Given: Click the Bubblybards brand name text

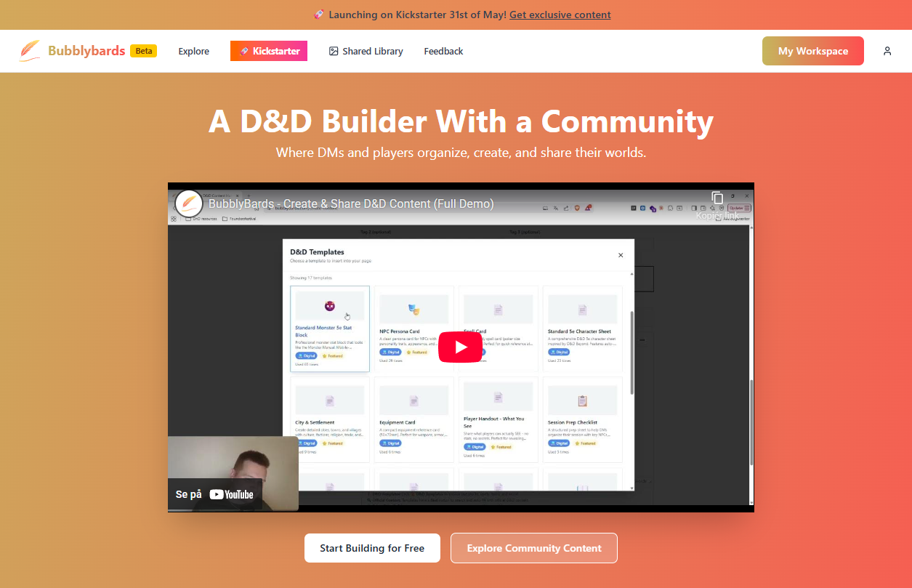Looking at the screenshot, I should click(86, 51).
